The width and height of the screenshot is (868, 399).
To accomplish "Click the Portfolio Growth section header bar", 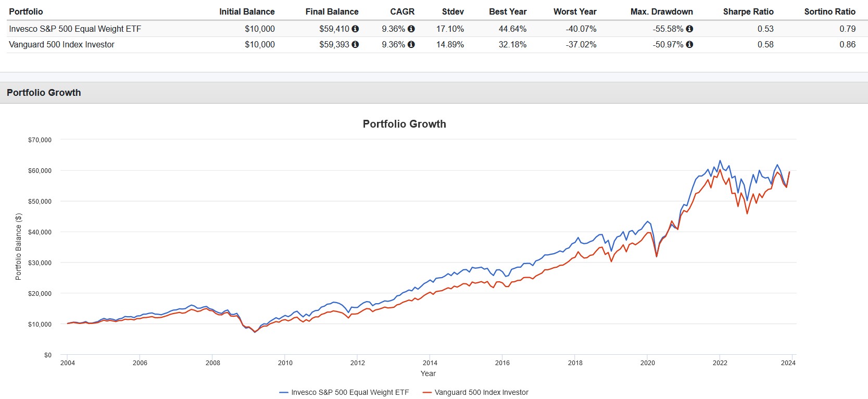I will coord(434,93).
